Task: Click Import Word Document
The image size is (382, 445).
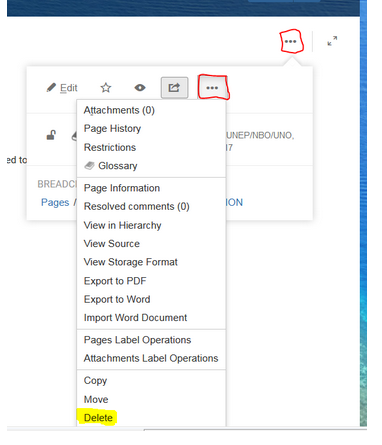Action: pyautogui.click(x=151, y=318)
